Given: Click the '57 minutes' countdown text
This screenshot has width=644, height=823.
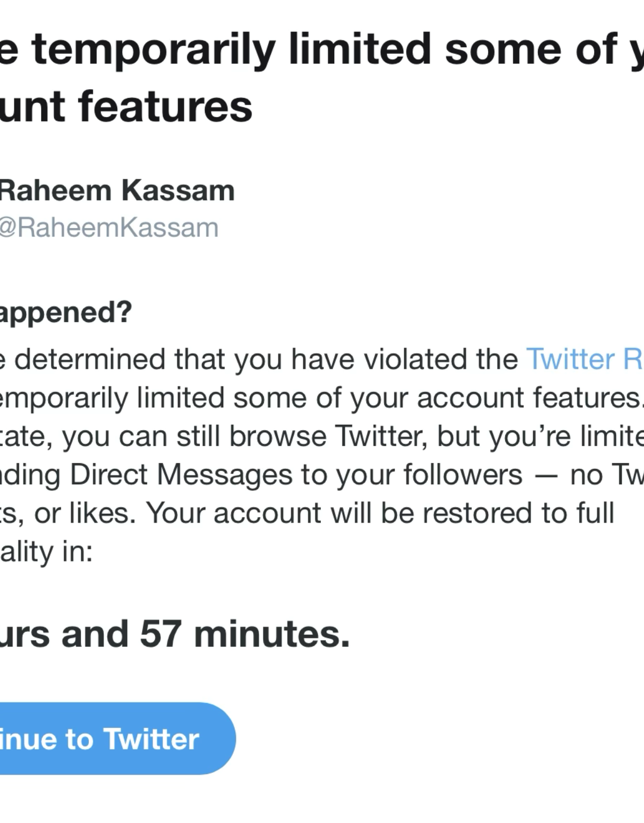Looking at the screenshot, I should point(244,634).
